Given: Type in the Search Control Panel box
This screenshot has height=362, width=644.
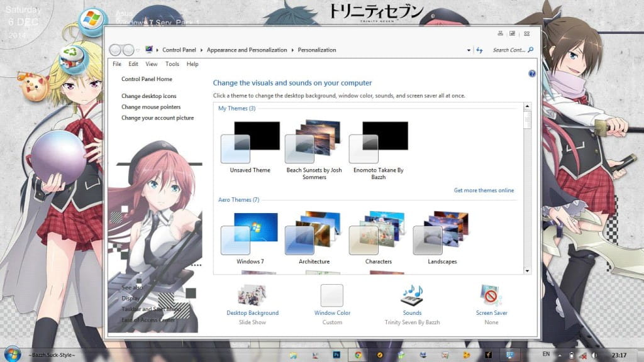Looking at the screenshot, I should pyautogui.click(x=509, y=49).
